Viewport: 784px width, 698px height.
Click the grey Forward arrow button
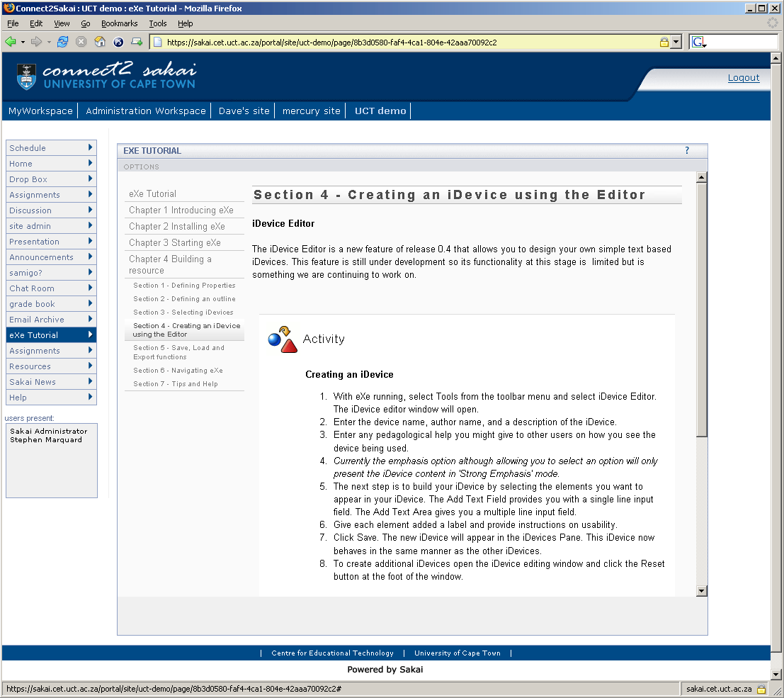click(x=37, y=42)
